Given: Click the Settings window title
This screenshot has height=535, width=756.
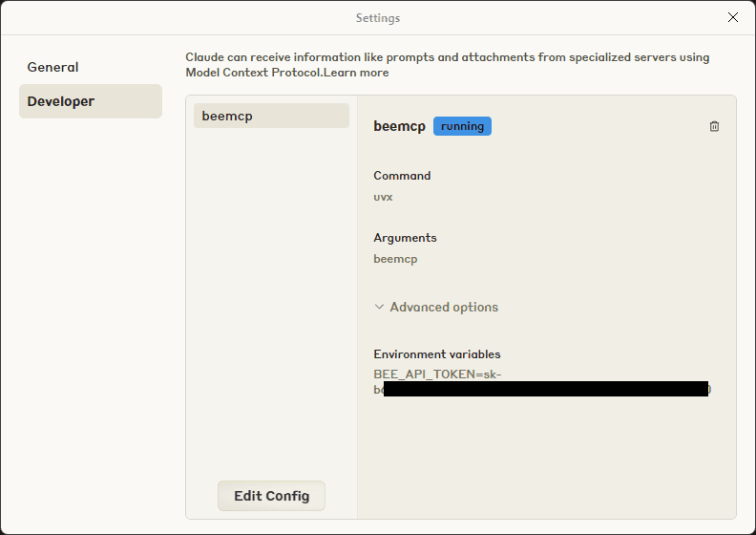Looking at the screenshot, I should click(378, 18).
